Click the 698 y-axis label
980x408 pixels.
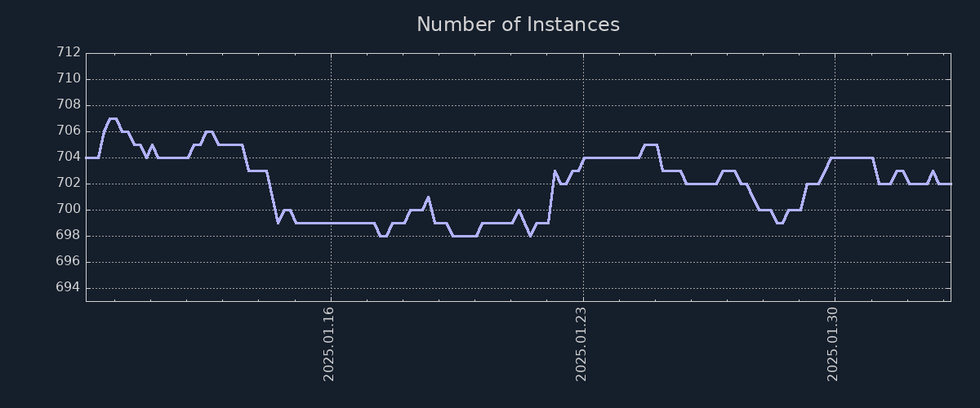(69, 235)
